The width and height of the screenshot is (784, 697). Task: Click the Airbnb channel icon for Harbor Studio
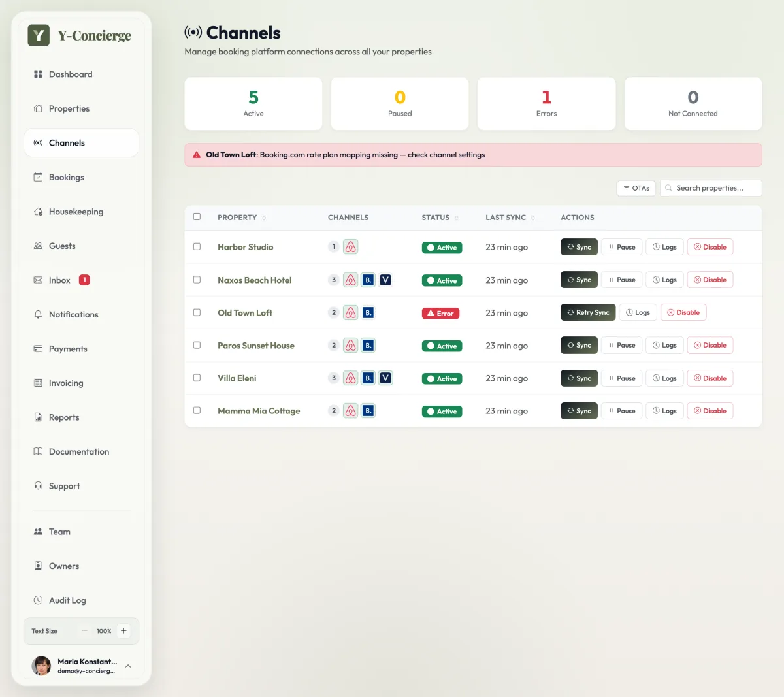tap(351, 247)
